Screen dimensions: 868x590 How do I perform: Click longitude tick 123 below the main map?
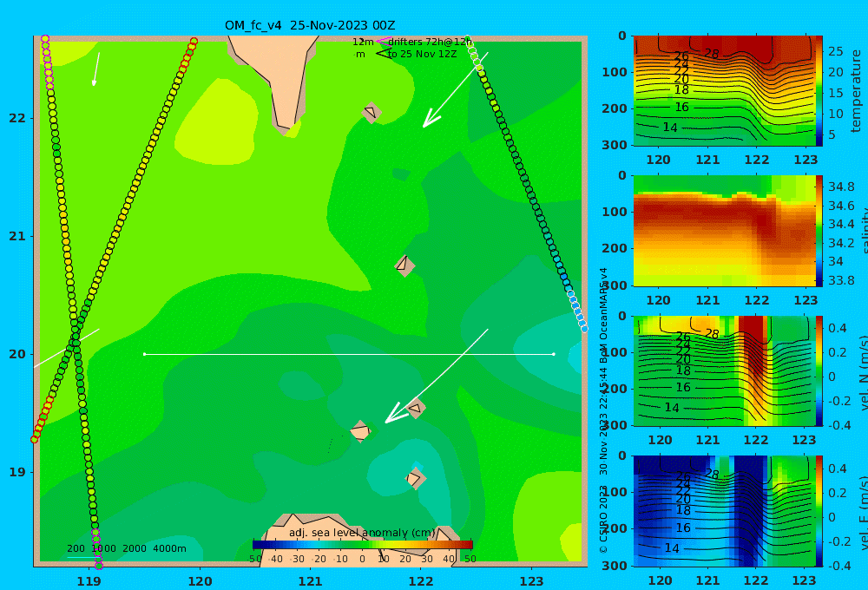(531, 581)
